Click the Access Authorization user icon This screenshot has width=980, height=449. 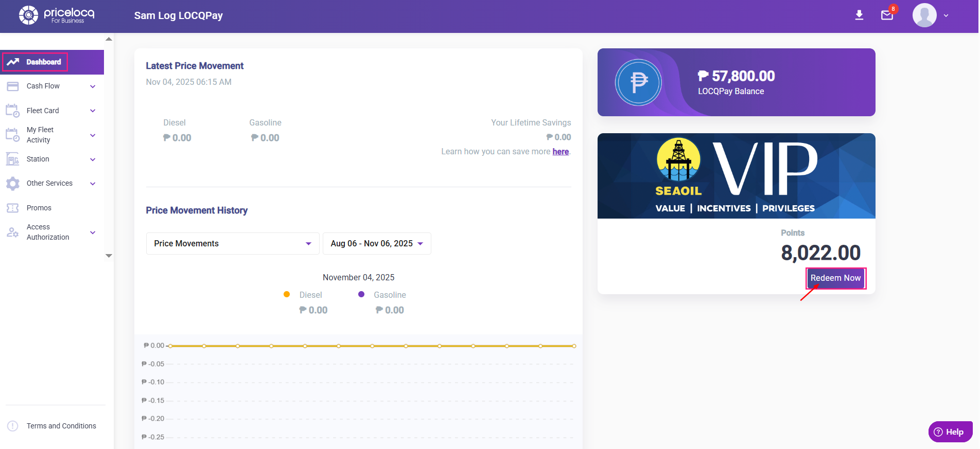13,232
